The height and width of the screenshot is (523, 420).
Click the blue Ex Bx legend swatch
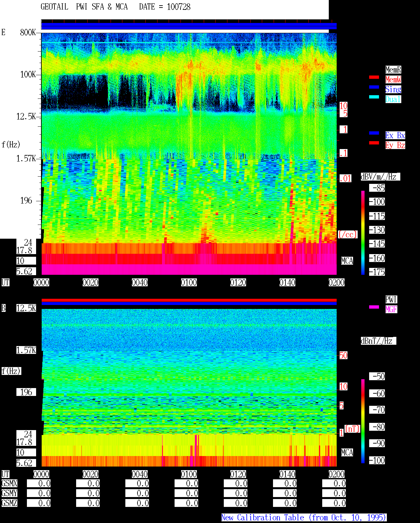point(374,133)
